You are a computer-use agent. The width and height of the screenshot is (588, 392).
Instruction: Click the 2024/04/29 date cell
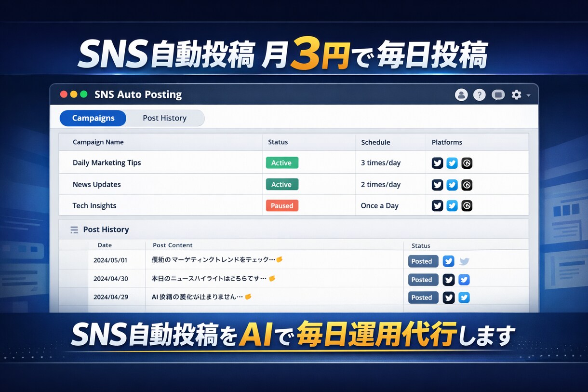[x=110, y=297]
